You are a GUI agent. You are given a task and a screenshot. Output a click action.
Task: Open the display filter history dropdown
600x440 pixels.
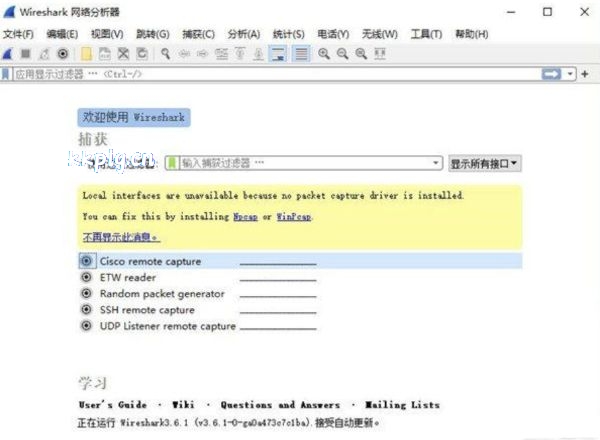pyautogui.click(x=570, y=74)
